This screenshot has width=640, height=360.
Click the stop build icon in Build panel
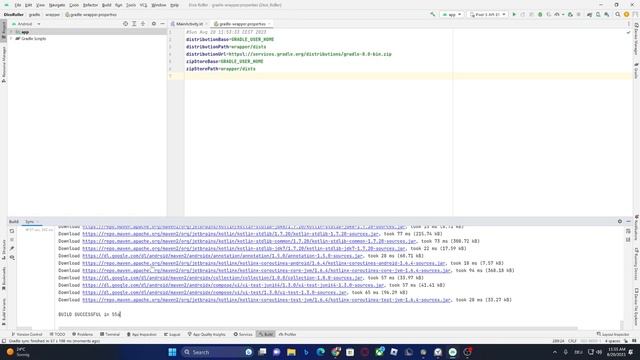(x=12, y=240)
